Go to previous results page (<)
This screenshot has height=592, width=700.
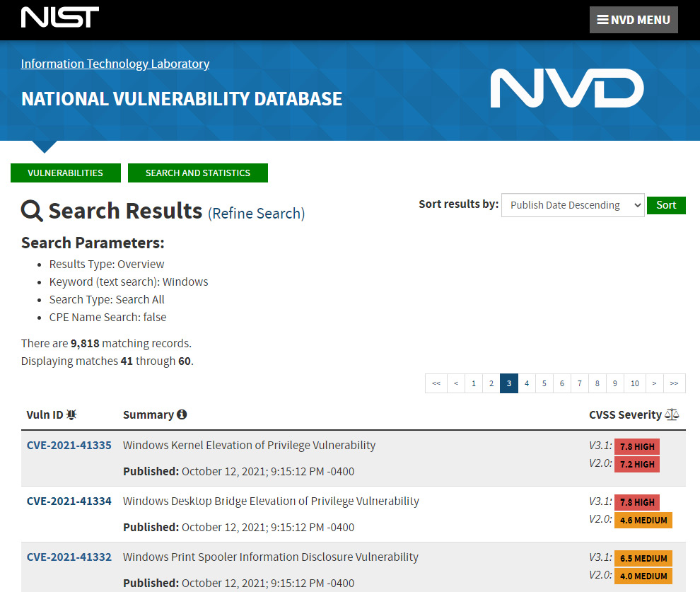[x=456, y=383]
